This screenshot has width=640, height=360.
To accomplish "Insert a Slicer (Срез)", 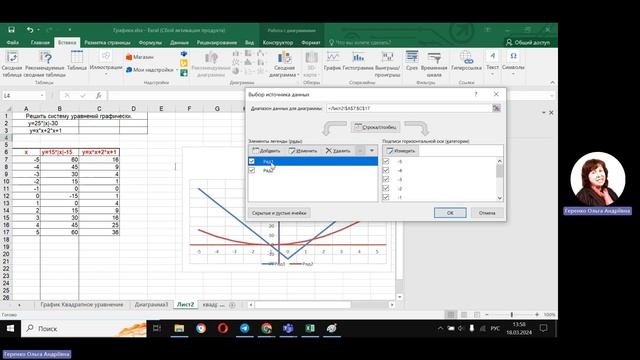I will (x=412, y=61).
